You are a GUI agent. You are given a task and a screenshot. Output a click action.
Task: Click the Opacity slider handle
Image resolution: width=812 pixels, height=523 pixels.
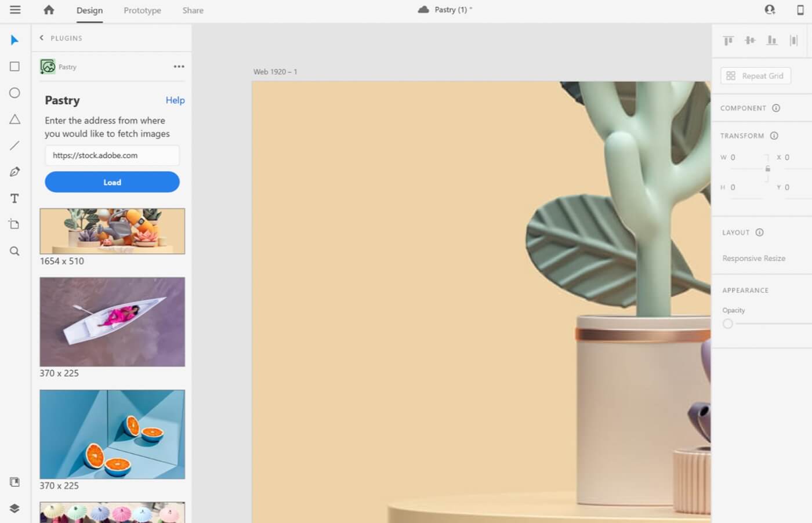point(728,324)
